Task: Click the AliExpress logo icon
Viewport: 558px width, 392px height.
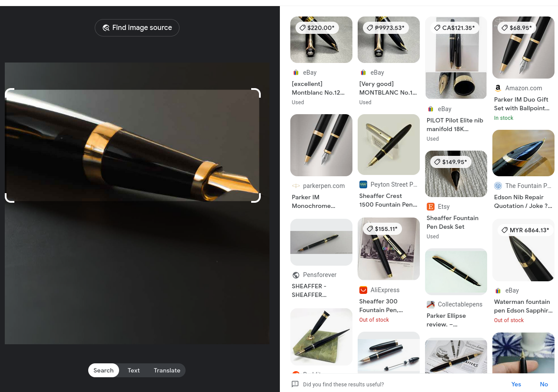Action: [x=363, y=290]
